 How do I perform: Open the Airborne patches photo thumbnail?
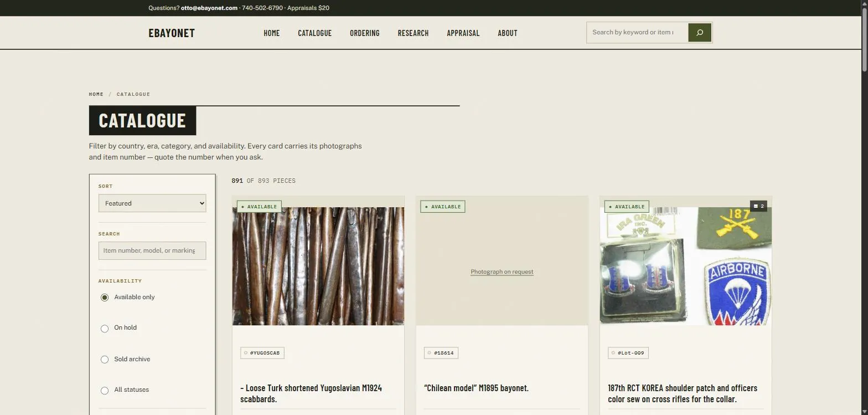point(686,266)
